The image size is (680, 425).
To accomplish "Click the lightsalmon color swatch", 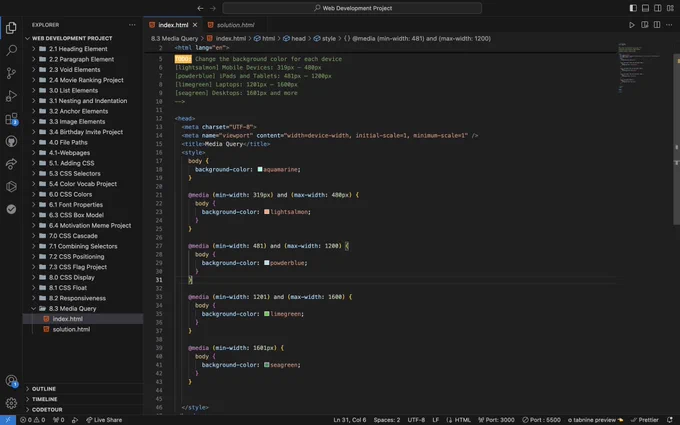I will (x=267, y=212).
